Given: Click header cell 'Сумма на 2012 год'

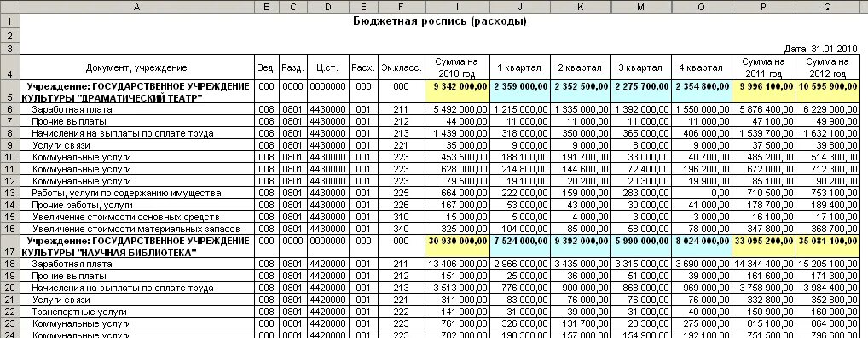Looking at the screenshot, I should click(828, 67).
